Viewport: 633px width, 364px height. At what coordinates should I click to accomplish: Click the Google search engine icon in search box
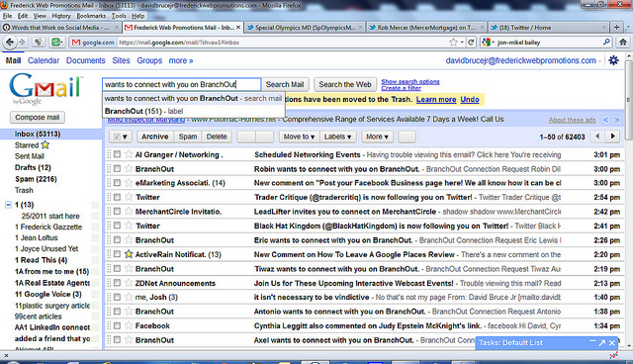tap(486, 42)
